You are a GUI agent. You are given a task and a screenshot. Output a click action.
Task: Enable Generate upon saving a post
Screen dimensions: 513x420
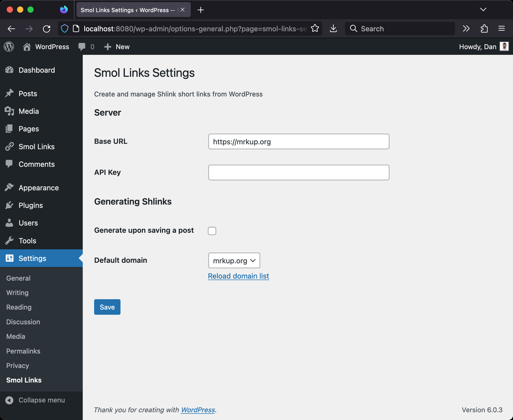212,230
